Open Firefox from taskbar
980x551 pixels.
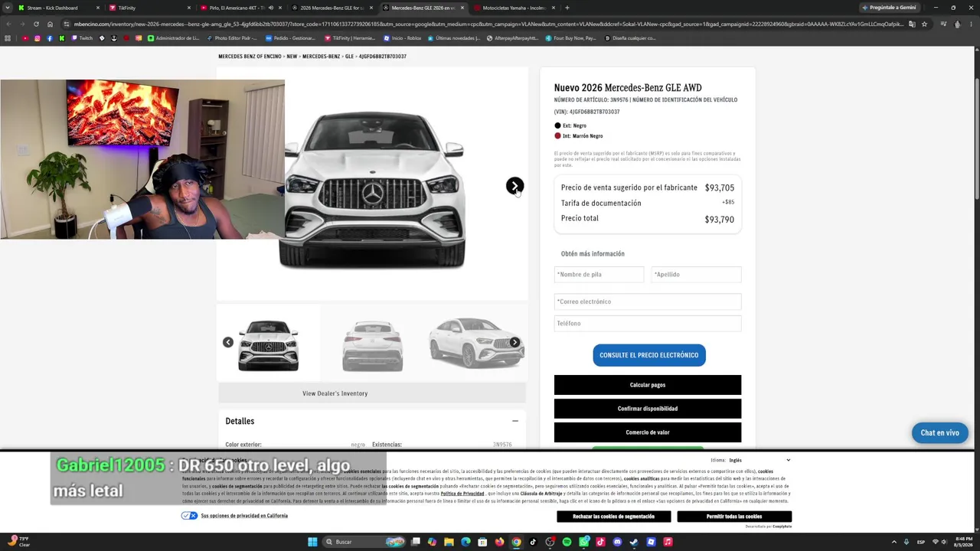coord(499,542)
